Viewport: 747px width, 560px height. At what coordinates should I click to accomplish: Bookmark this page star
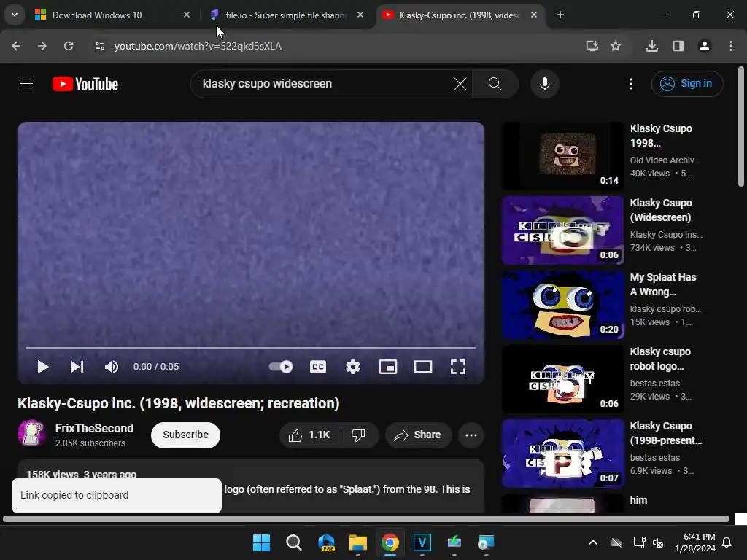pyautogui.click(x=616, y=46)
